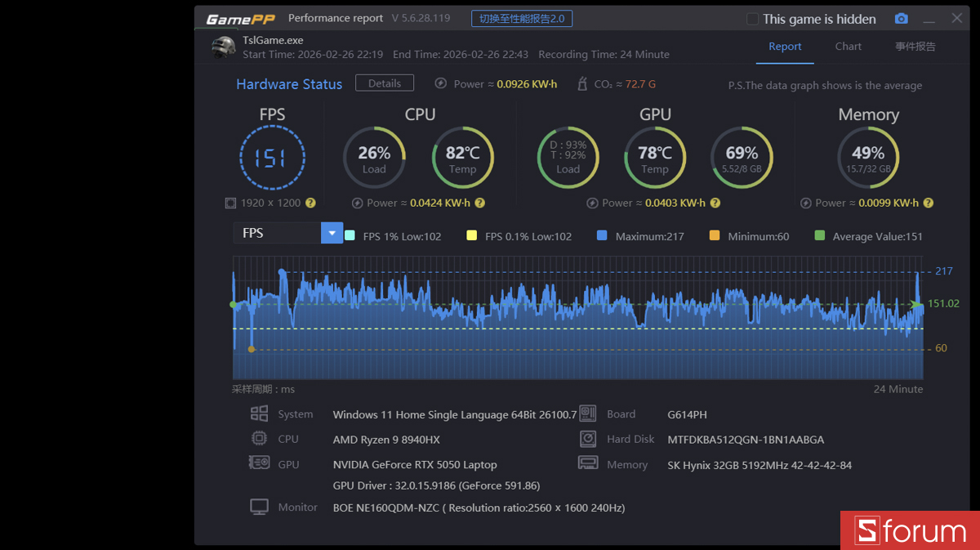
Task: Click the Memory icon beside SK Hynix 32GB
Action: [x=588, y=463]
